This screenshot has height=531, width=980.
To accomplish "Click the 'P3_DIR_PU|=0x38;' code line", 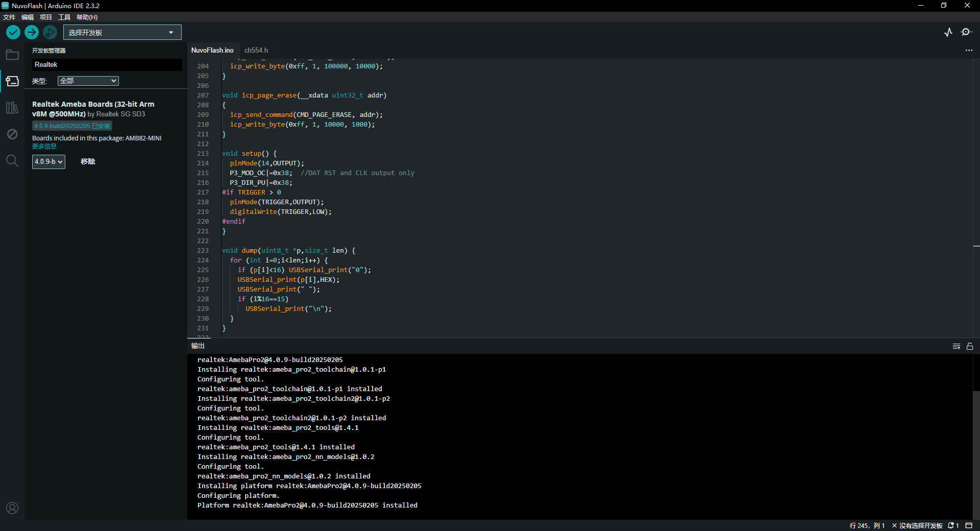I will (261, 182).
